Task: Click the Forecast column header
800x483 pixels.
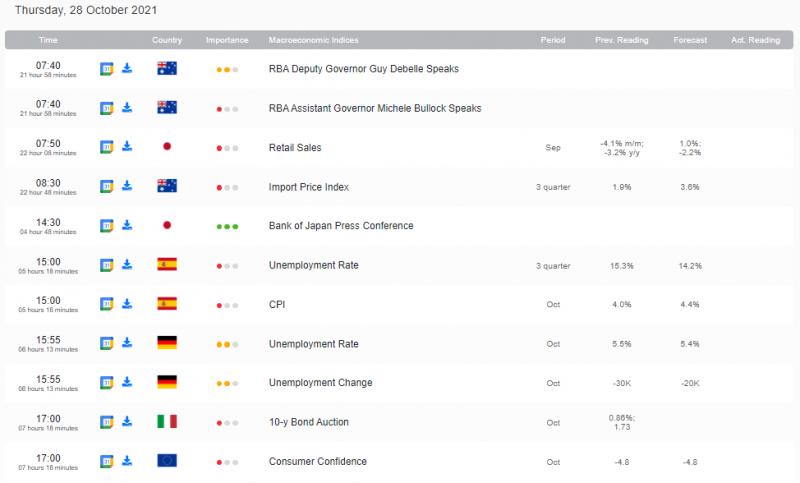Action: click(x=690, y=40)
